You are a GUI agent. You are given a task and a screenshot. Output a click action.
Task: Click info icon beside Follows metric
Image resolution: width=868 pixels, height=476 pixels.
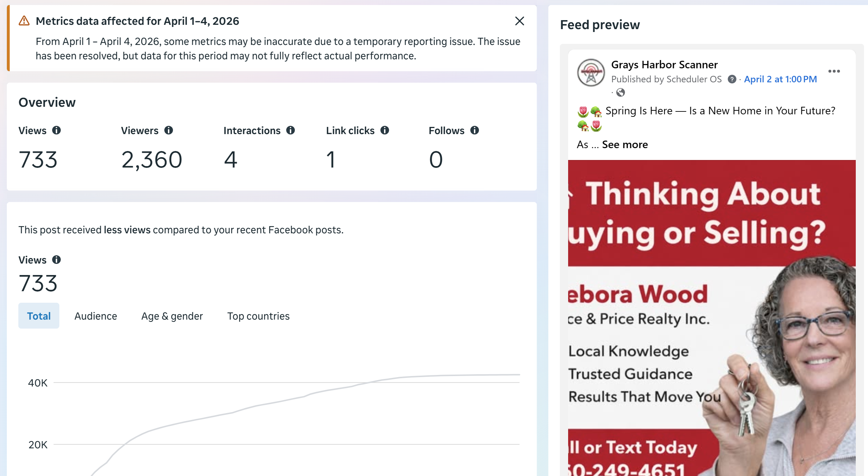tap(475, 130)
